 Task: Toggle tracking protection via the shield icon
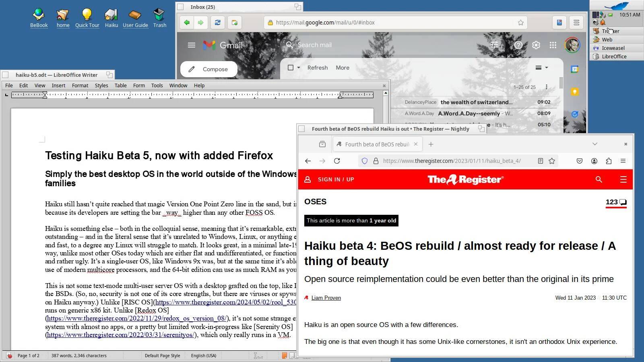(x=364, y=160)
